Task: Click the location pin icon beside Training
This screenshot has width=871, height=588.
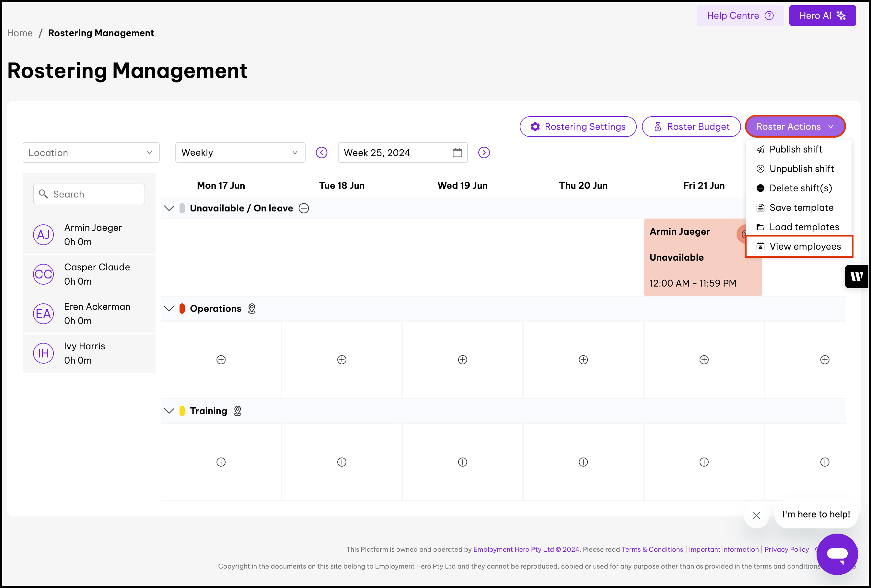Action: pyautogui.click(x=238, y=411)
